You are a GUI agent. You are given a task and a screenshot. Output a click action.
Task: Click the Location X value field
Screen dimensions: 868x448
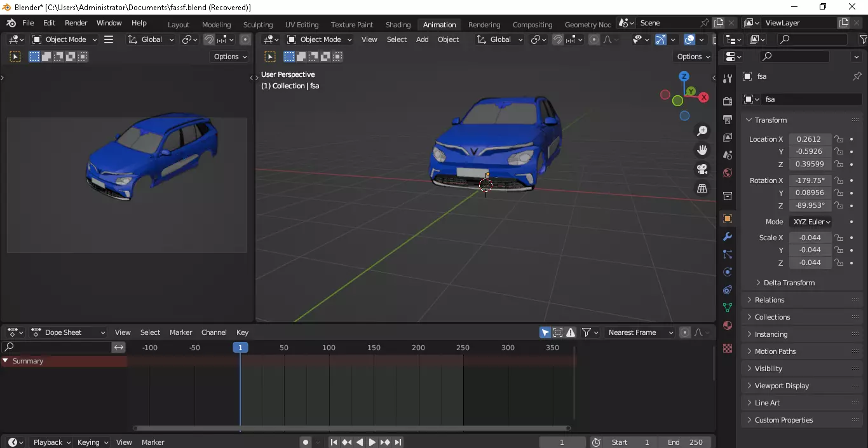point(810,139)
